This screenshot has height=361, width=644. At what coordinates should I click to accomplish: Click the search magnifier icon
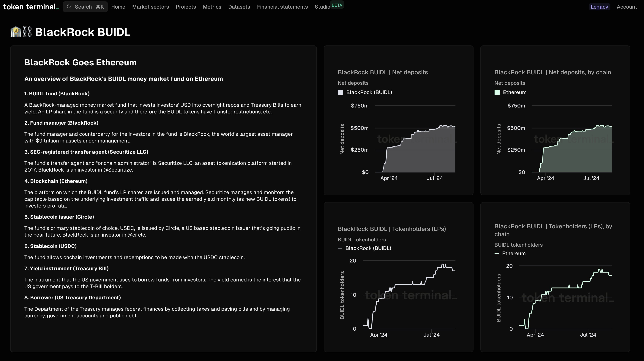(x=69, y=7)
